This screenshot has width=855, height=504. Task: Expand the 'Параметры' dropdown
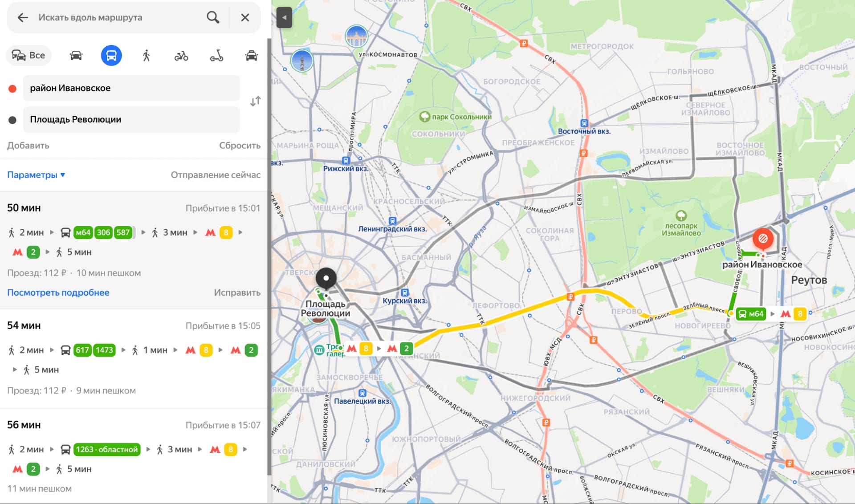[36, 175]
